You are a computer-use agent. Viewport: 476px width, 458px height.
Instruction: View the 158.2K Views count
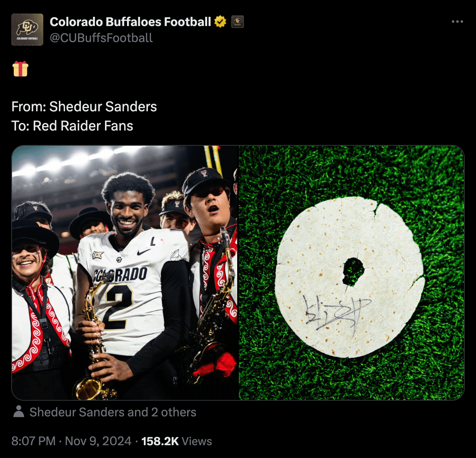click(177, 441)
